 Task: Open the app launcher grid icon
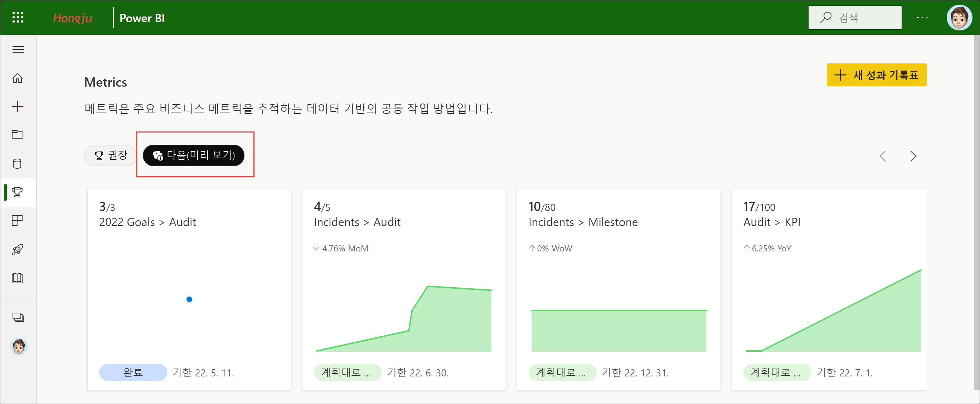pyautogui.click(x=18, y=18)
